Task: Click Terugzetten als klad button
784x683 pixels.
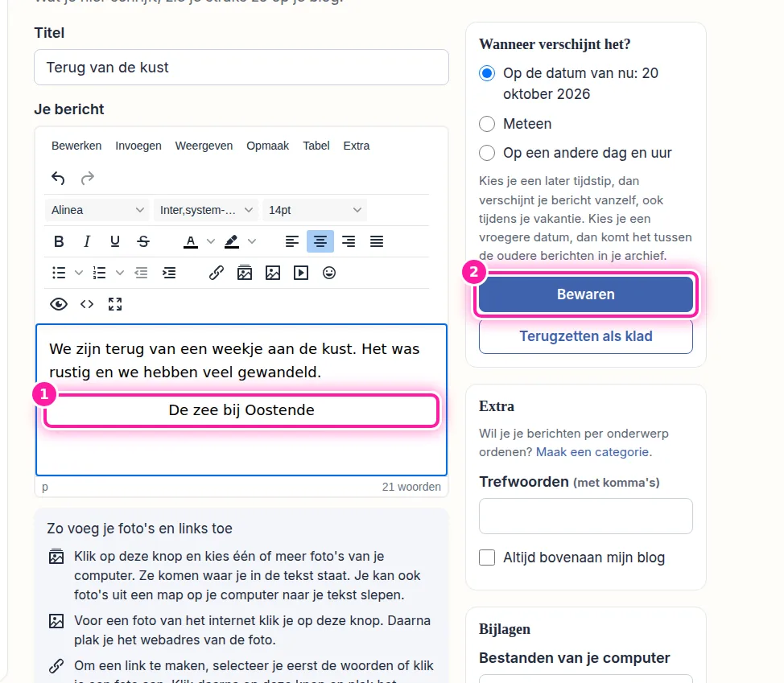Action: pos(585,336)
